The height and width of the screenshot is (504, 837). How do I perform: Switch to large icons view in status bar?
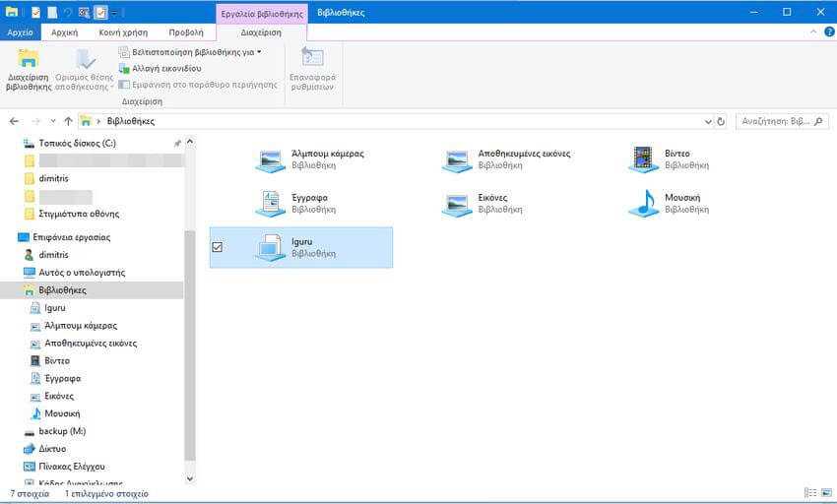click(826, 493)
